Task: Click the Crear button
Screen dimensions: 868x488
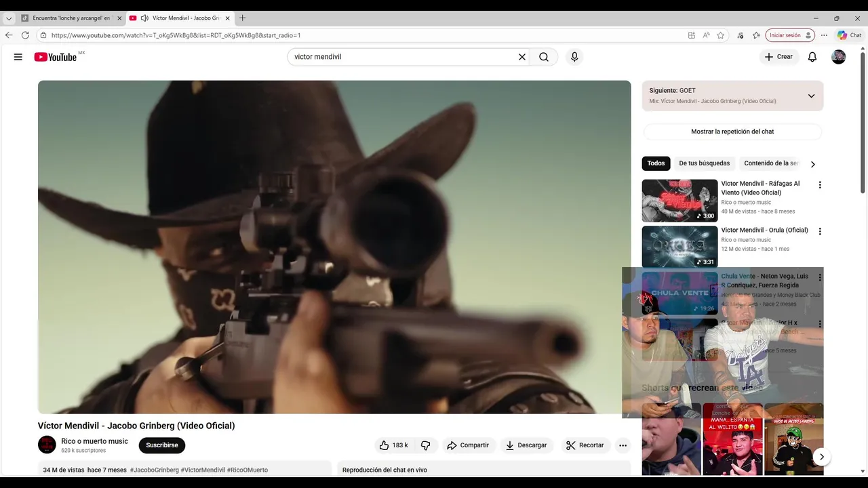Action: tap(778, 57)
